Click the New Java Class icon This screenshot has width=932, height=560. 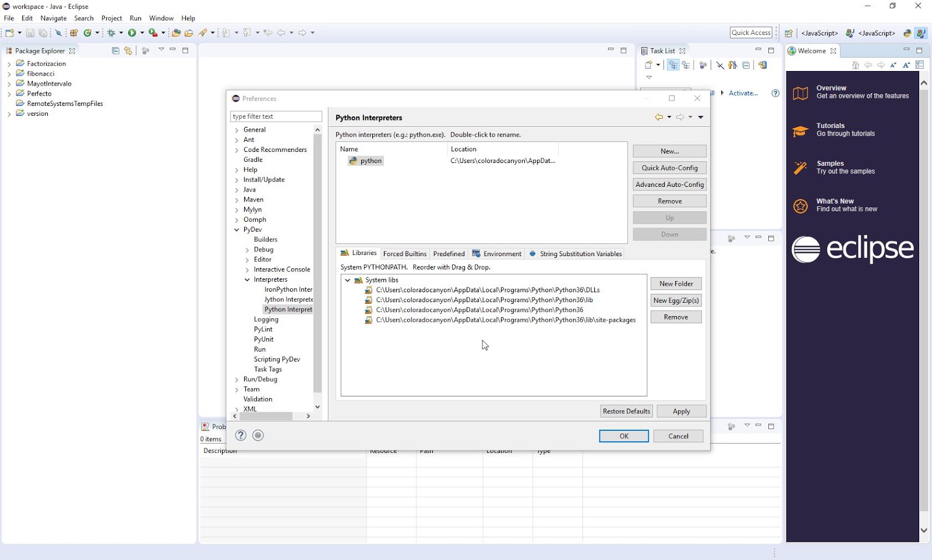[x=87, y=33]
